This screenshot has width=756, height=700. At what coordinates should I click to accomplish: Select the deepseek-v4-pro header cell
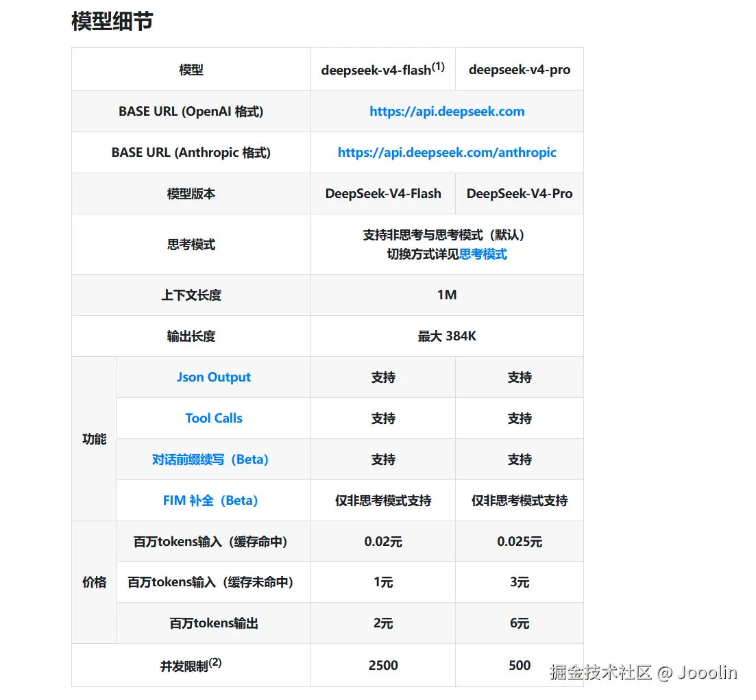(520, 70)
